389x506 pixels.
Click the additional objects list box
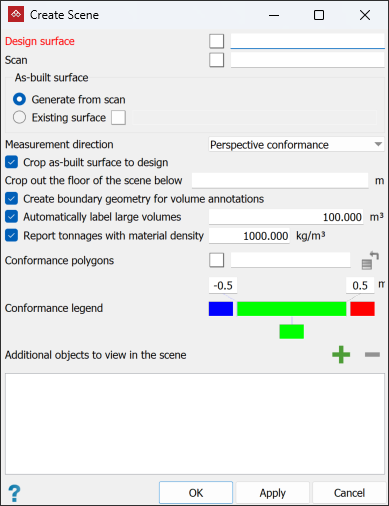tap(195, 424)
